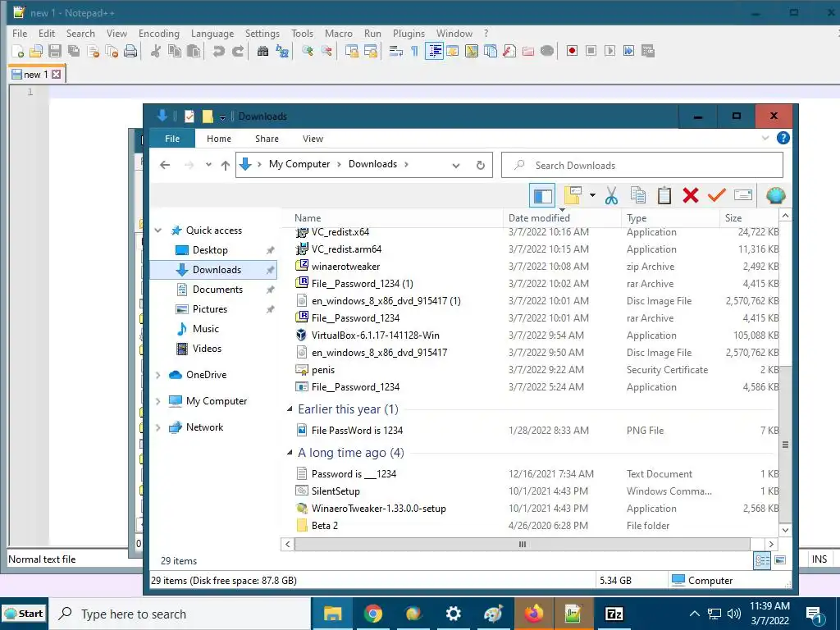Collapse the Quick access tree node
The image size is (840, 630).
(x=158, y=231)
